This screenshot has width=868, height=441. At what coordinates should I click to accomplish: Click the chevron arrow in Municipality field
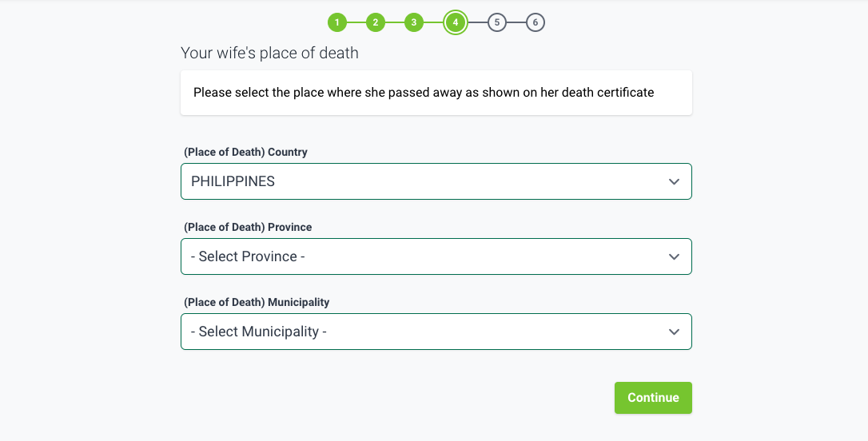point(674,332)
